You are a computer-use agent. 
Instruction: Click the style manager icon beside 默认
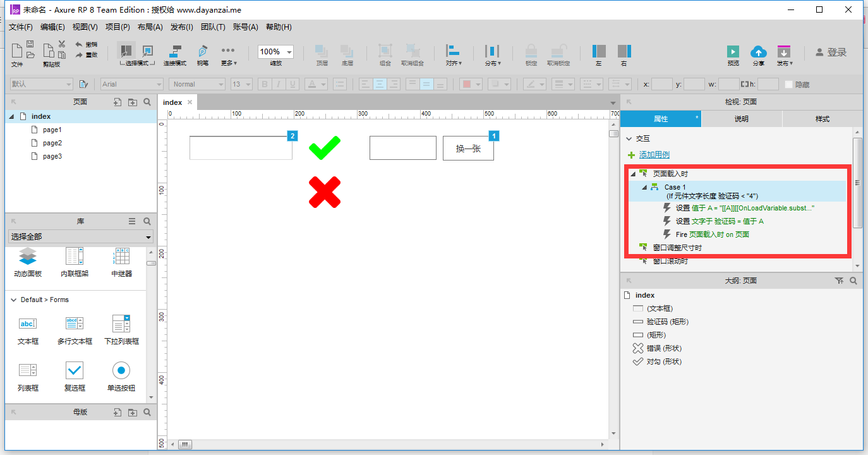point(83,84)
